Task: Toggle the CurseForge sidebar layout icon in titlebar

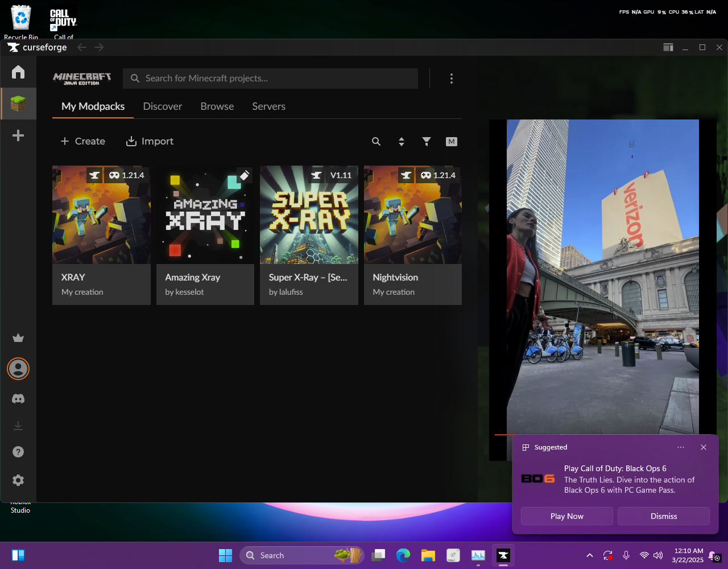Action: click(x=668, y=47)
